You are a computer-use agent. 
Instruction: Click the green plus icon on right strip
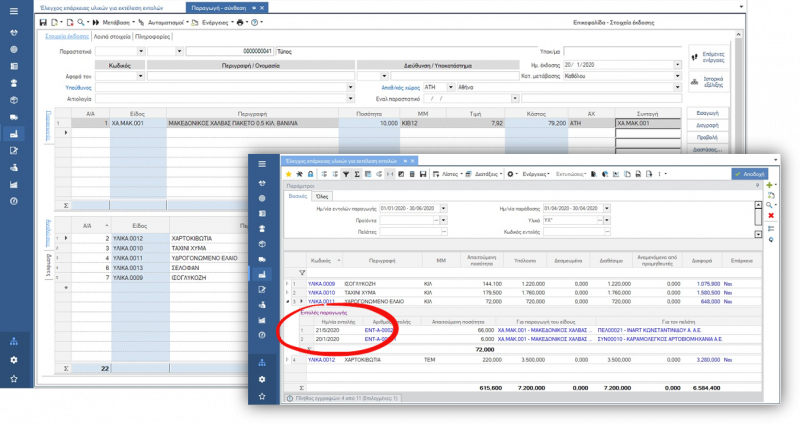pyautogui.click(x=769, y=185)
